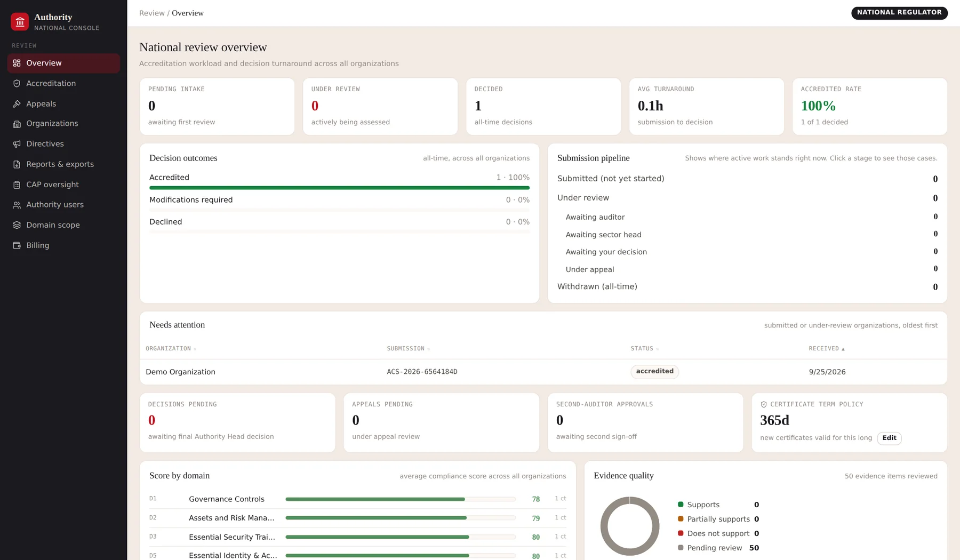Screen dimensions: 960x560
Task: Click the Evidence quality donut chart
Action: tap(630, 526)
